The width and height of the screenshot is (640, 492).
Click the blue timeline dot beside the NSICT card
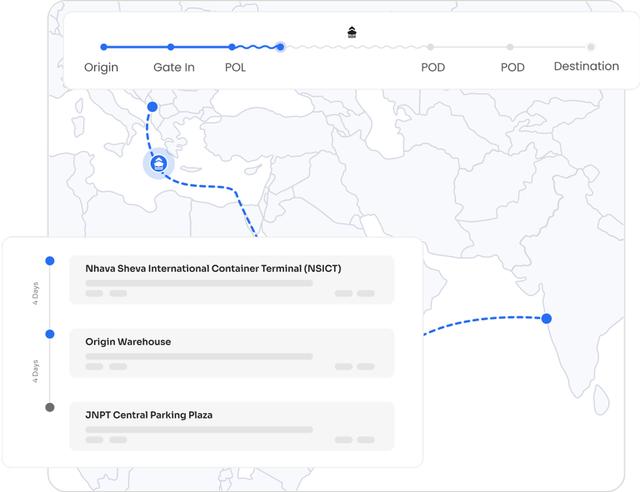point(50,261)
